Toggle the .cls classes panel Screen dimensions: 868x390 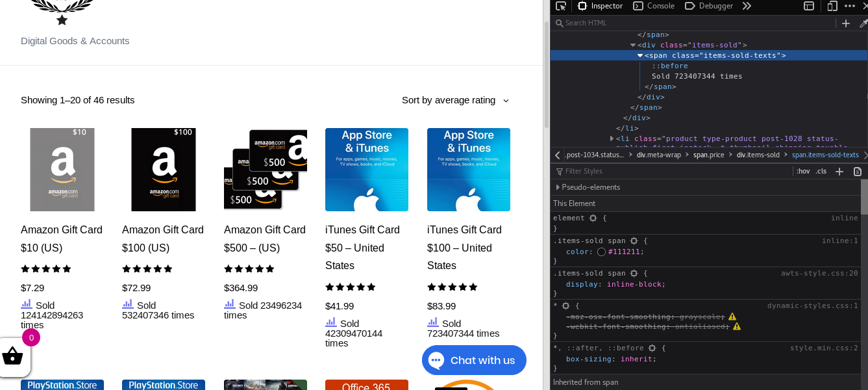point(821,172)
